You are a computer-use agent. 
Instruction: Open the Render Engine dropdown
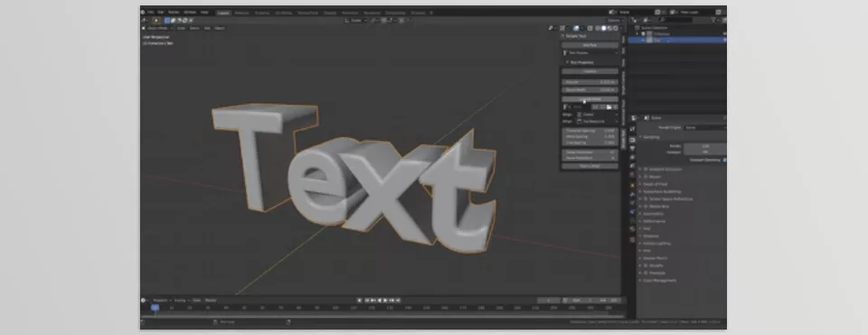click(x=705, y=127)
